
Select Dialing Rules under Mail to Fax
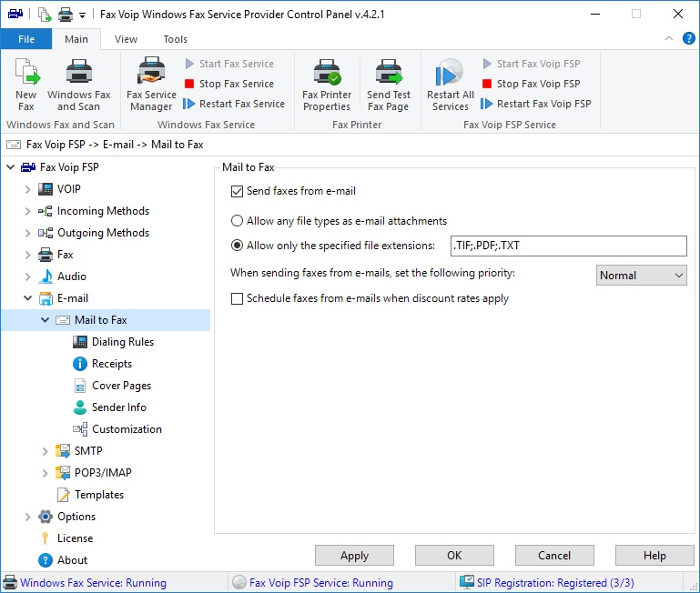click(x=123, y=342)
